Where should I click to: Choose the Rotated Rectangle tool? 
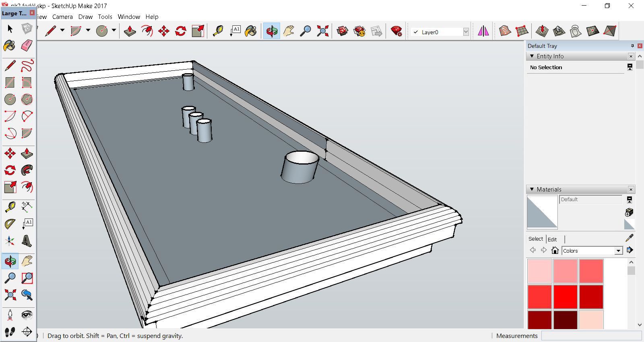27,82
